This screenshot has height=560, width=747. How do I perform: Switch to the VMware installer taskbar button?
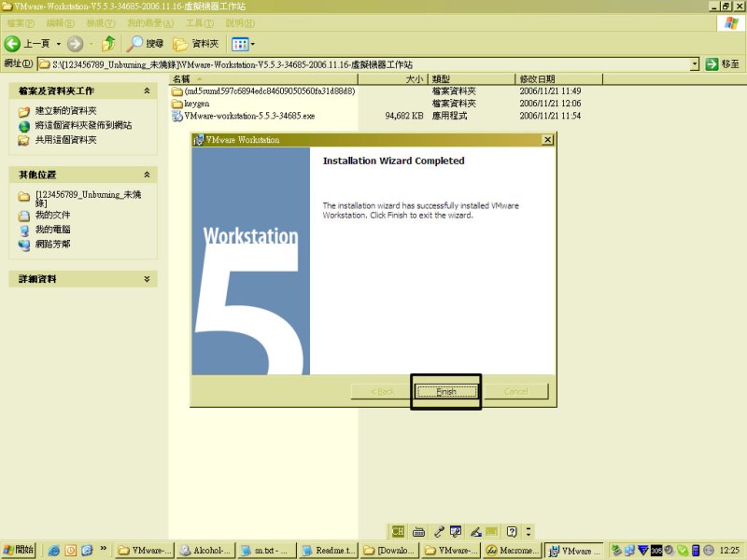point(574,551)
